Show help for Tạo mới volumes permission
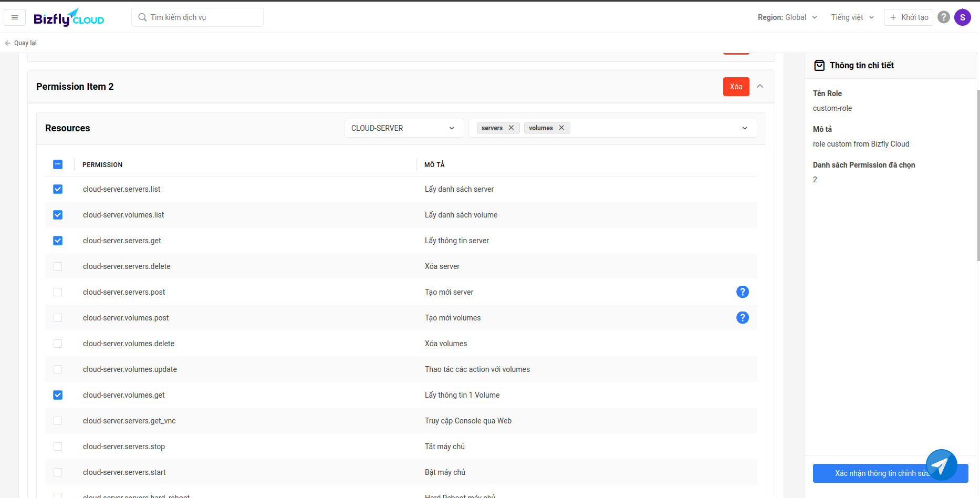Image resolution: width=980 pixels, height=498 pixels. 742,318
